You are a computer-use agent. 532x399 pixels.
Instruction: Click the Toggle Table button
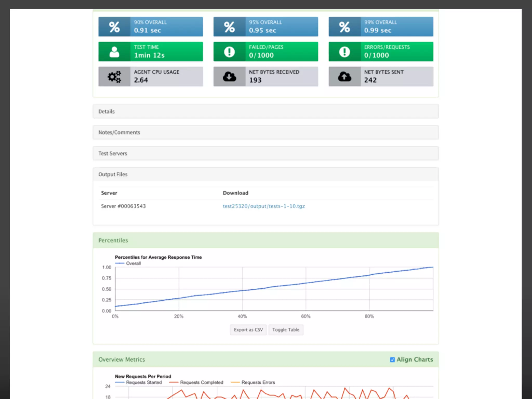coord(286,330)
